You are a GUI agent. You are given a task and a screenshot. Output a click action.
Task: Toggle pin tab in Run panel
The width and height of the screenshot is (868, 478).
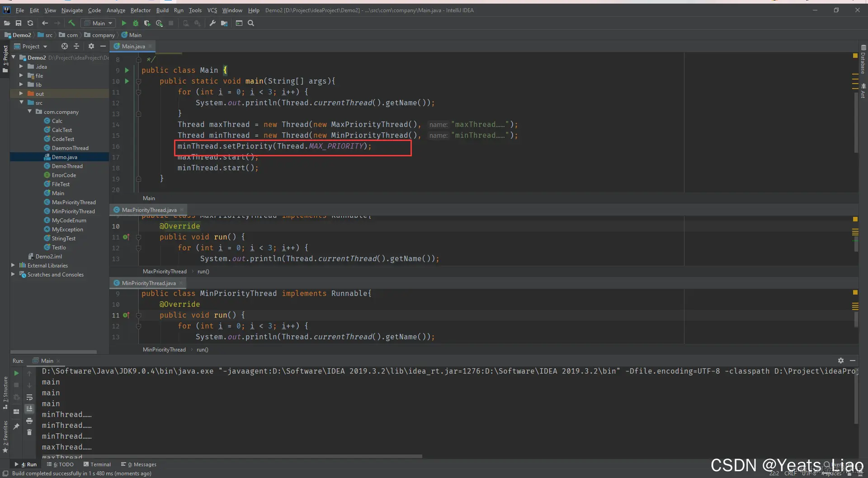tap(16, 426)
